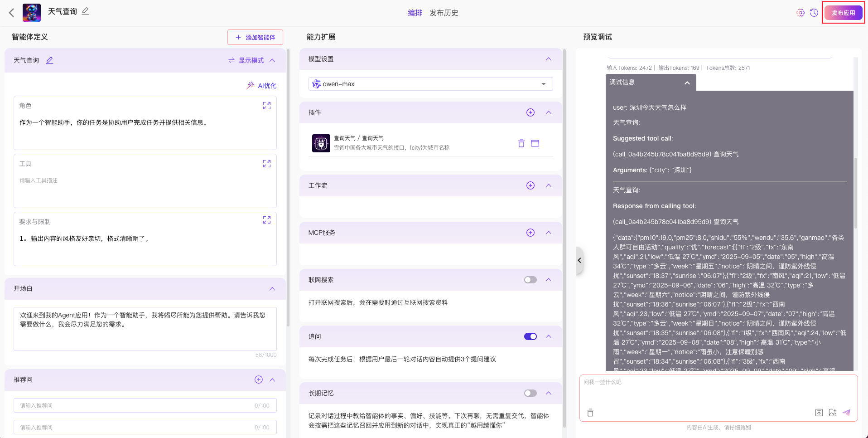Add a new MCP服务 with plus icon
Image resolution: width=868 pixels, height=438 pixels.
[530, 233]
